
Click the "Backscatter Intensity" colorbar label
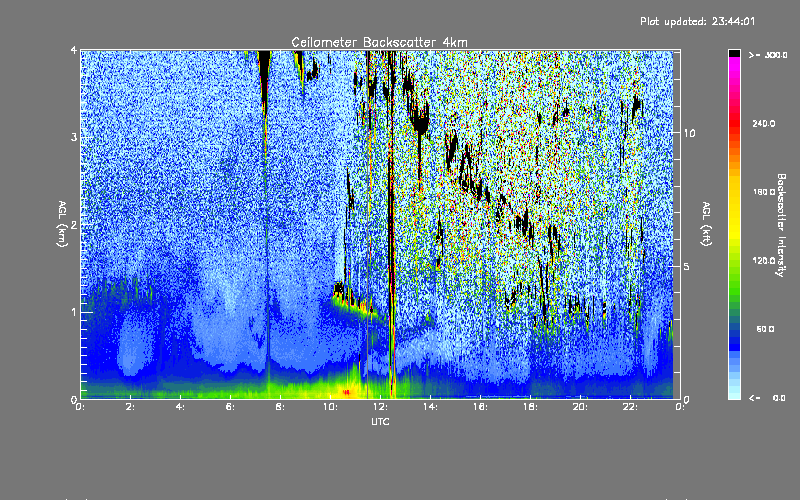click(x=781, y=225)
